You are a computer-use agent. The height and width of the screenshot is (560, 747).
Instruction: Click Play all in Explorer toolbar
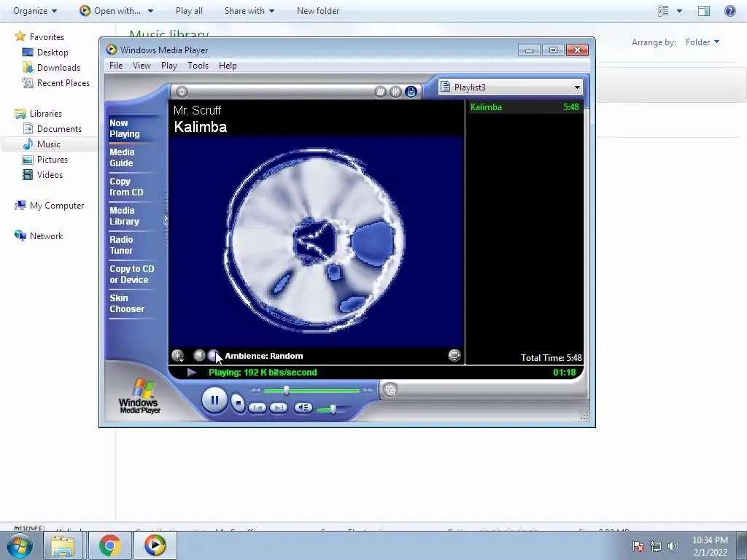pyautogui.click(x=189, y=10)
